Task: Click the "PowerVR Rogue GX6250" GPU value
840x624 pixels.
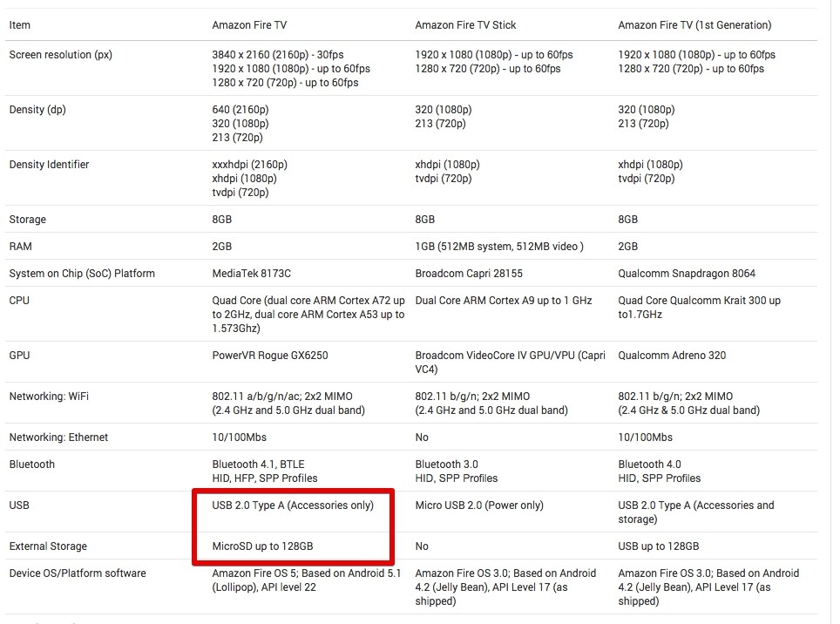Action: [x=270, y=356]
